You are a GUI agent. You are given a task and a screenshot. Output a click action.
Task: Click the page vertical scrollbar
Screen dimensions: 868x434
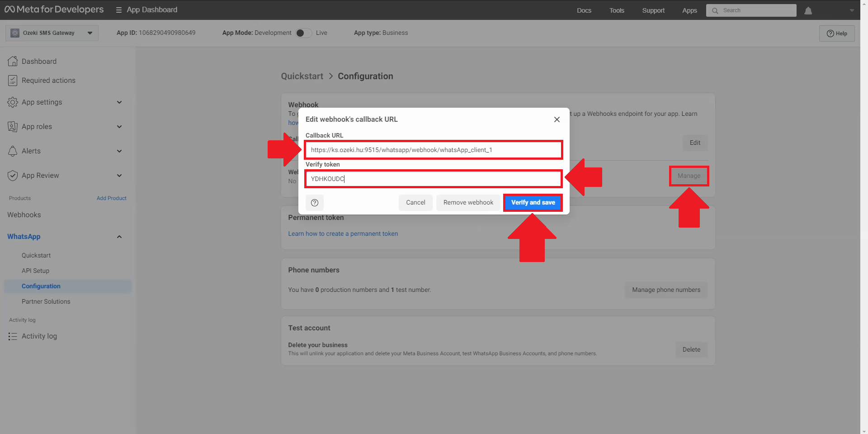(x=864, y=217)
